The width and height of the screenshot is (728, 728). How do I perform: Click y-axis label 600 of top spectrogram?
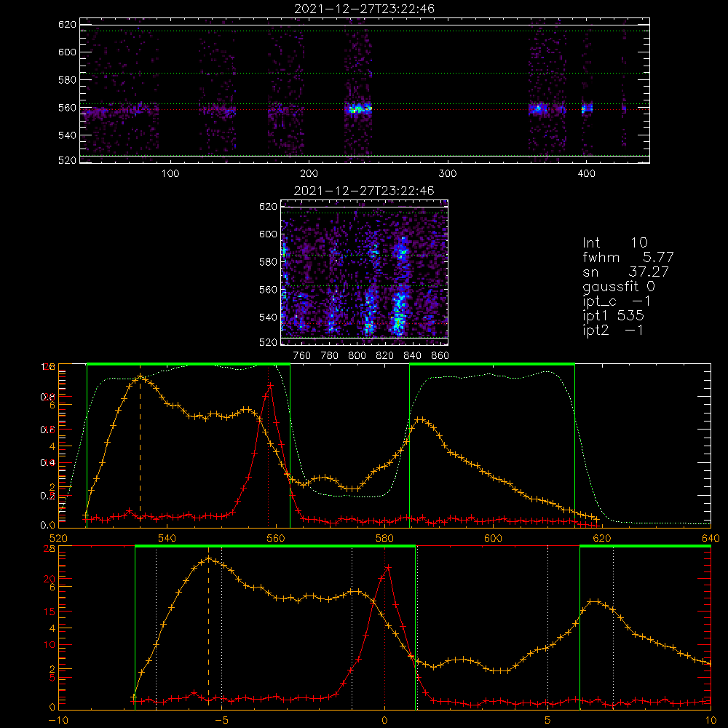click(67, 52)
